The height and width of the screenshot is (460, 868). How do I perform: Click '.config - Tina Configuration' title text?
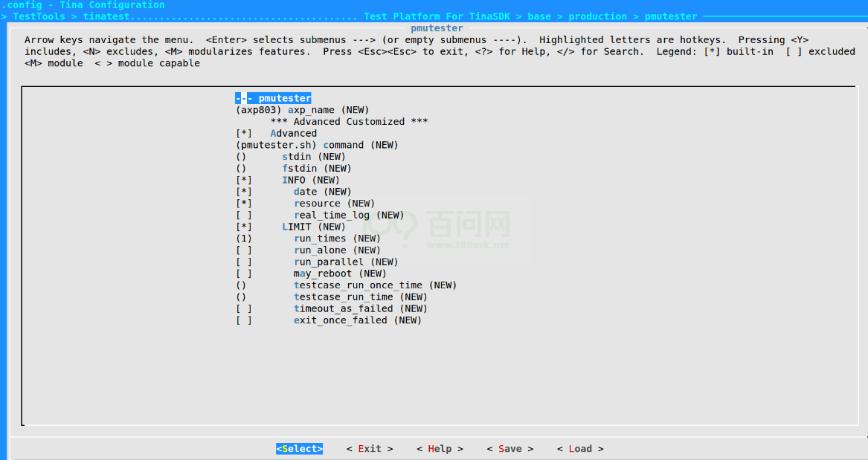(x=83, y=5)
